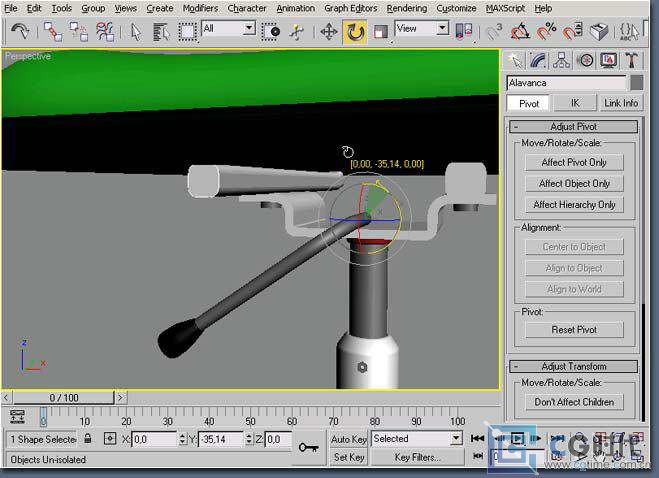
Task: Open the Graph Editors menu
Action: coord(351,8)
